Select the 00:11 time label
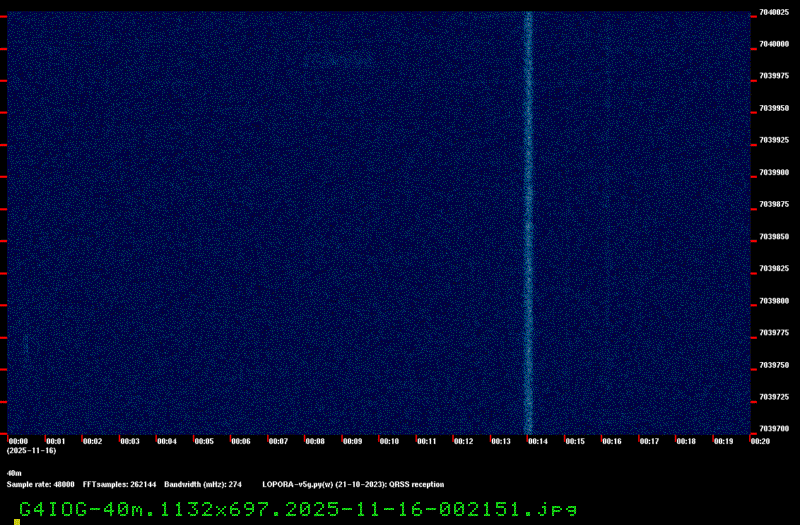 click(427, 441)
